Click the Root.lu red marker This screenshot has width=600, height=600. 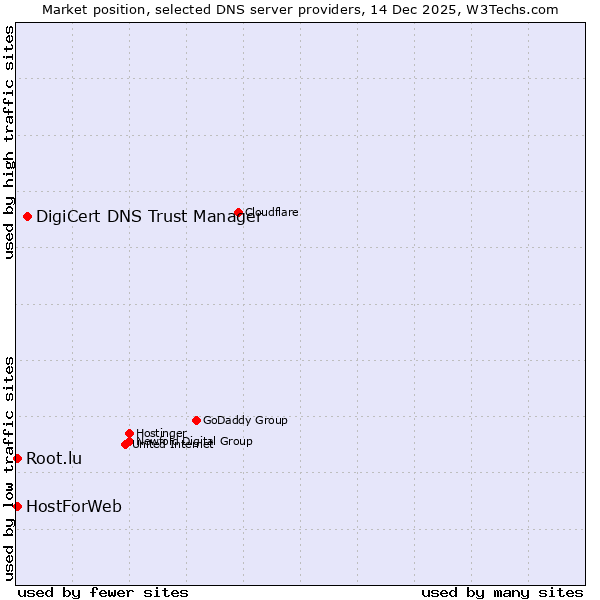click(17, 458)
